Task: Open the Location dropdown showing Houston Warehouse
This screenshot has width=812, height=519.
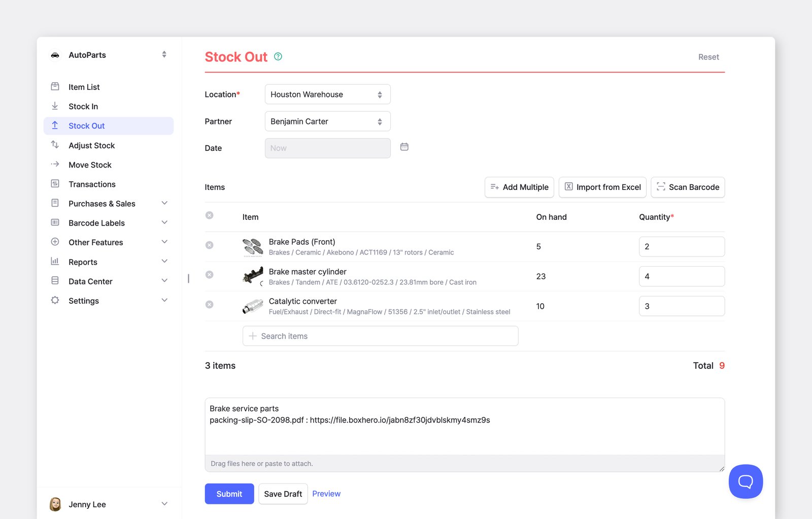Action: (328, 94)
